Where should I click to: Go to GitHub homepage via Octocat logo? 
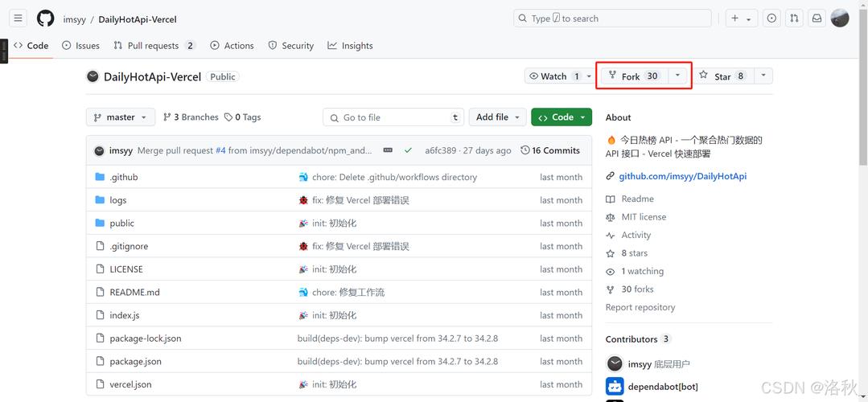(x=45, y=18)
